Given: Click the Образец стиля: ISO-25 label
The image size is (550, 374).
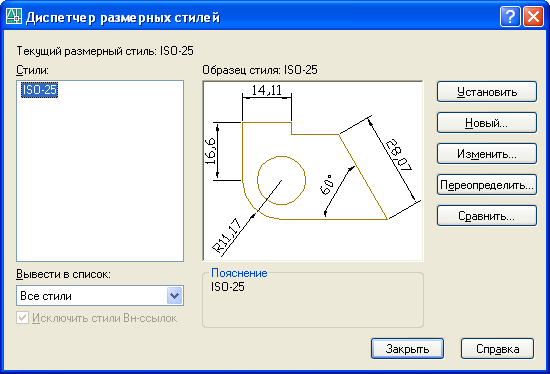Looking at the screenshot, I should (x=260, y=70).
